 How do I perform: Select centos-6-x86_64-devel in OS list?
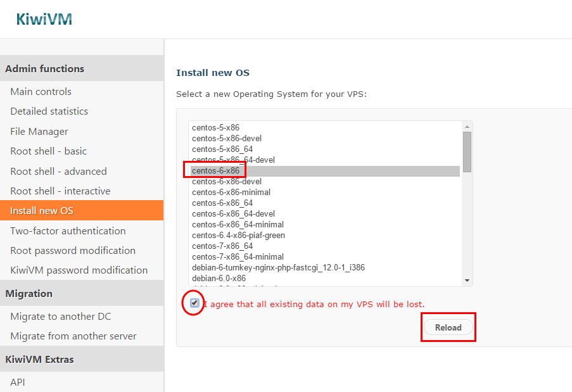[325, 213]
